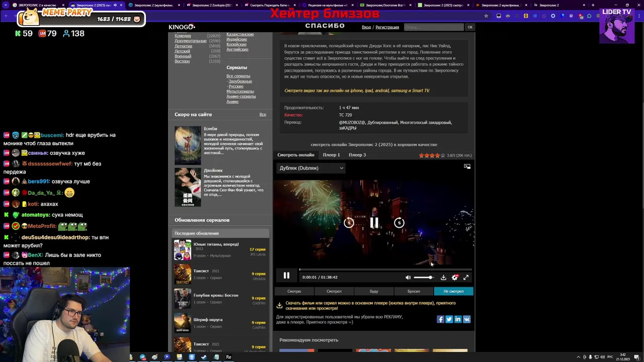644x362 pixels.
Task: Mute the player using the speaker icon
Action: (408, 278)
